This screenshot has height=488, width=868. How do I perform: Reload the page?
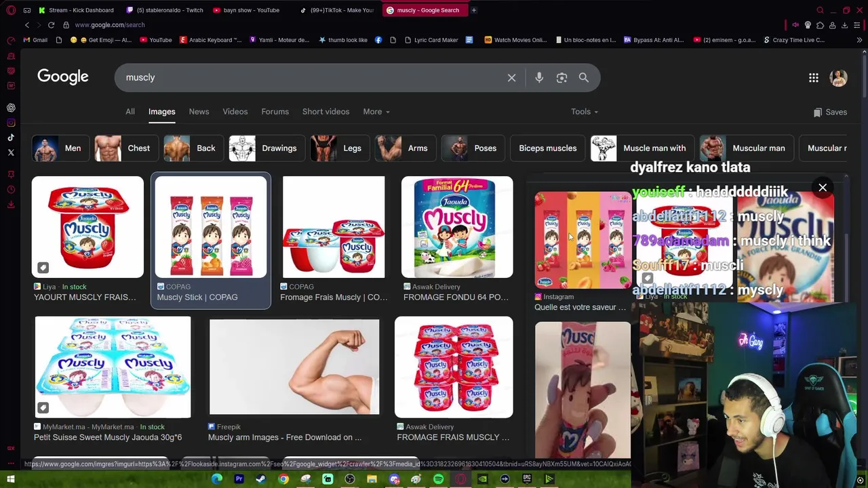coord(51,24)
